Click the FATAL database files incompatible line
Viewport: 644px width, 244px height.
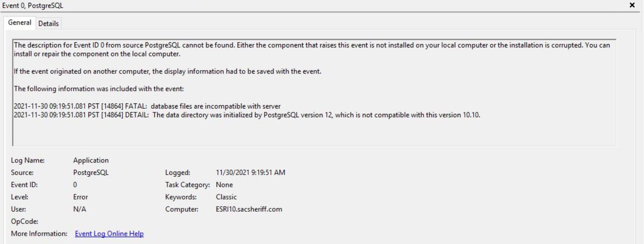tap(147, 106)
